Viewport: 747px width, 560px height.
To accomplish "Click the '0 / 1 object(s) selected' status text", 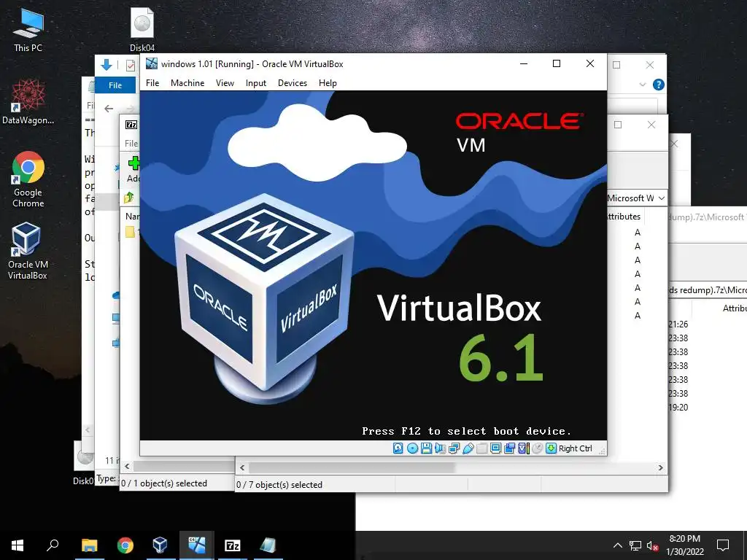I will (164, 483).
